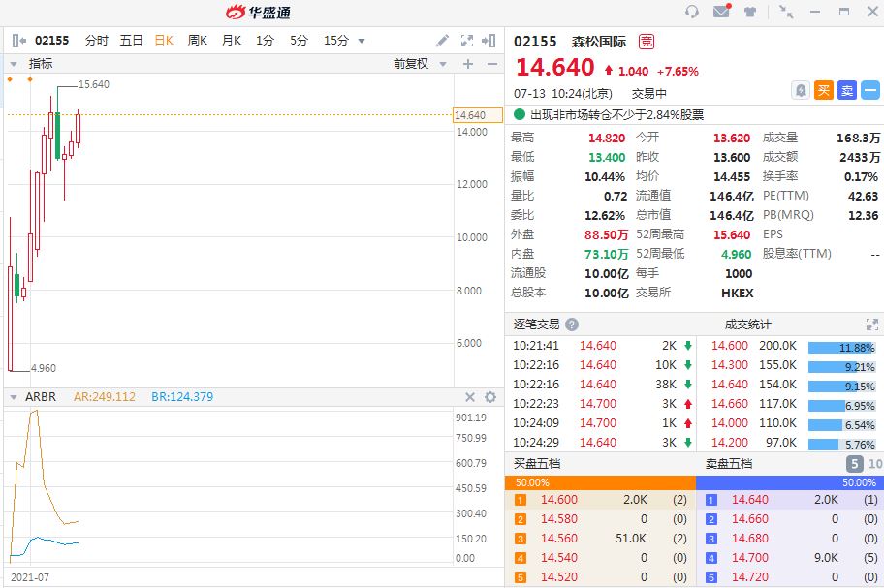Screen dimensions: 884x588
Task: Click the 11.88% volume distribution bar
Action: click(x=841, y=347)
